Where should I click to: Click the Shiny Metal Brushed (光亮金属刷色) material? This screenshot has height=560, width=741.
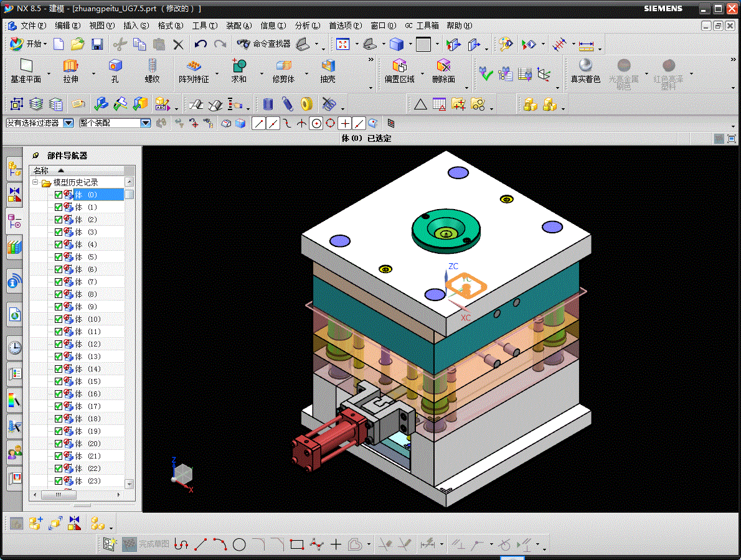point(623,73)
